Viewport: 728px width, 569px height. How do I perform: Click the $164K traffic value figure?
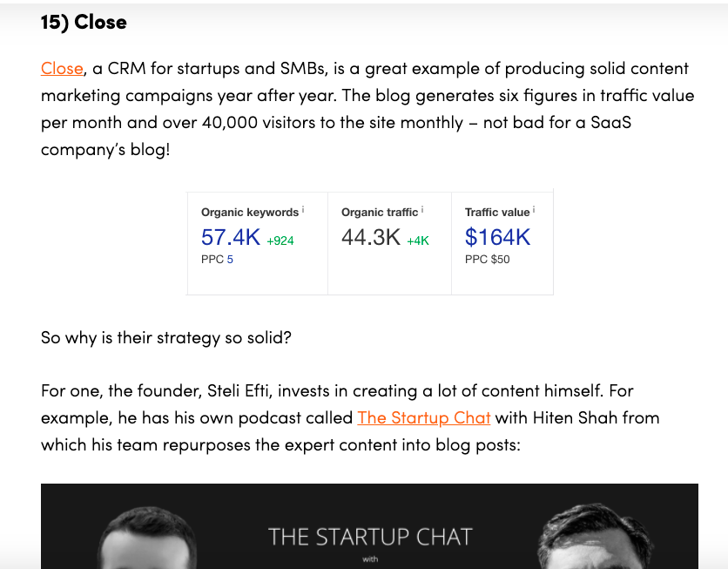pos(497,237)
